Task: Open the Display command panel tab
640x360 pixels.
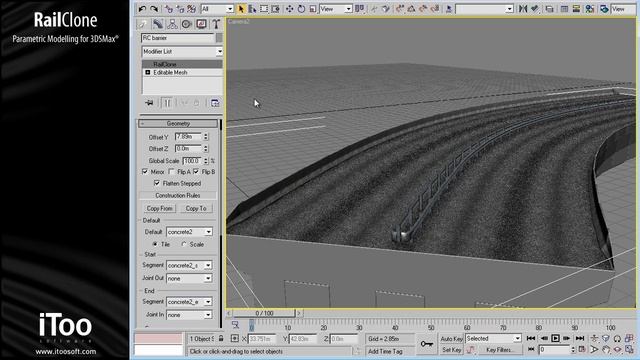Action: point(201,24)
